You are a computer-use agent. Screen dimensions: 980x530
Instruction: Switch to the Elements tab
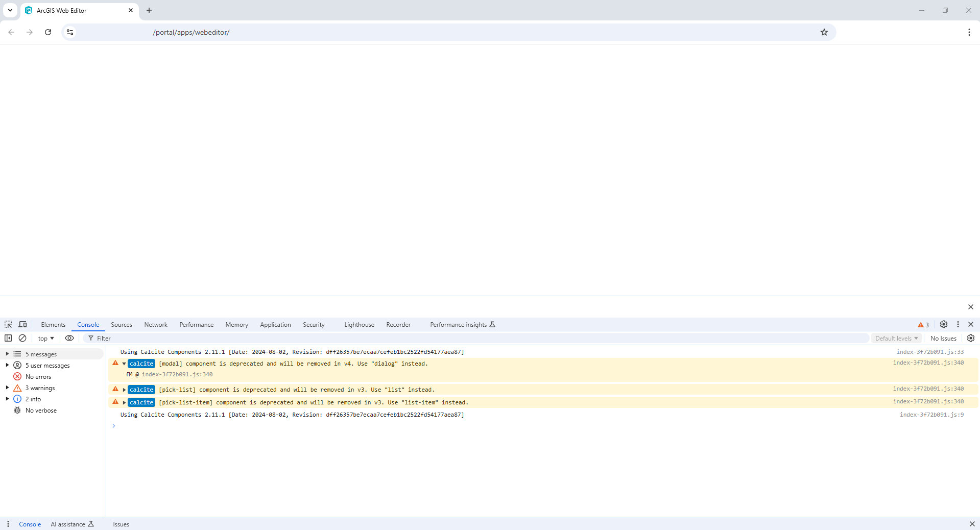[53, 325]
